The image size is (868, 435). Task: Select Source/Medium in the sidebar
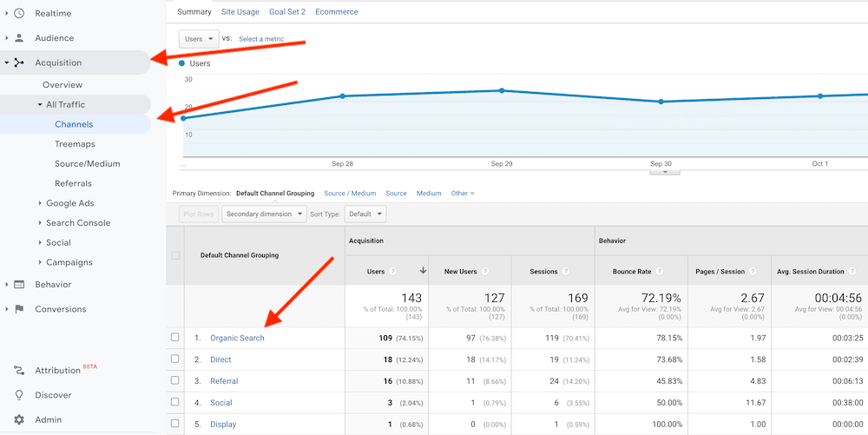click(x=88, y=164)
